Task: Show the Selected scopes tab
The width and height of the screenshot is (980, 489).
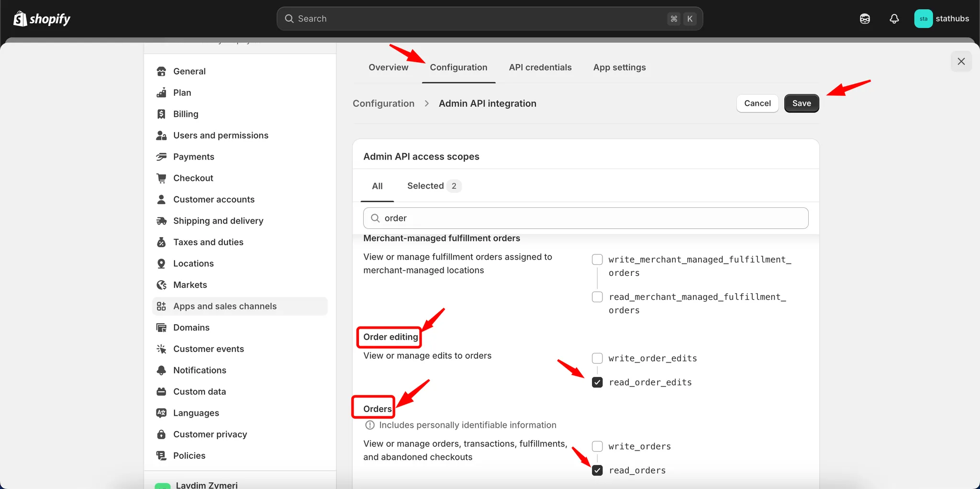Action: (x=434, y=186)
